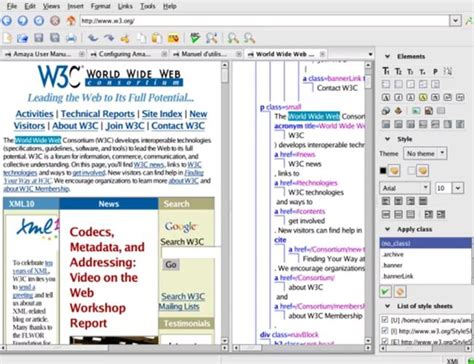The image size is (474, 364).
Task: Choose foreground color with the first palette button
Action: [x=394, y=171]
